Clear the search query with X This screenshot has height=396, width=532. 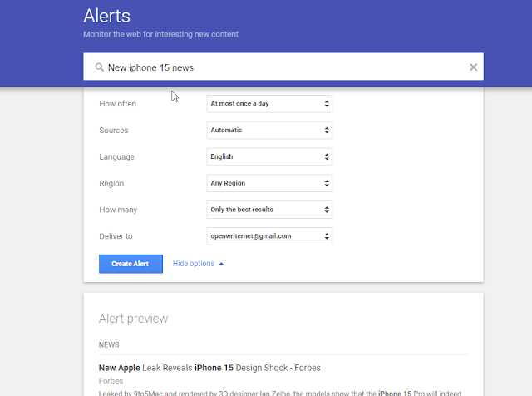[473, 67]
